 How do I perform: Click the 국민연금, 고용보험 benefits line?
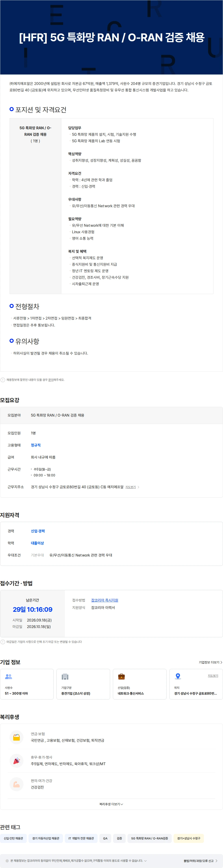tap(67, 740)
